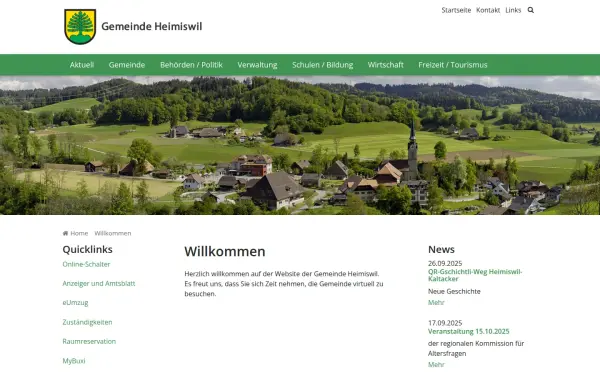Open eUmzug quicklink
The height and width of the screenshot is (375, 600).
pos(75,303)
